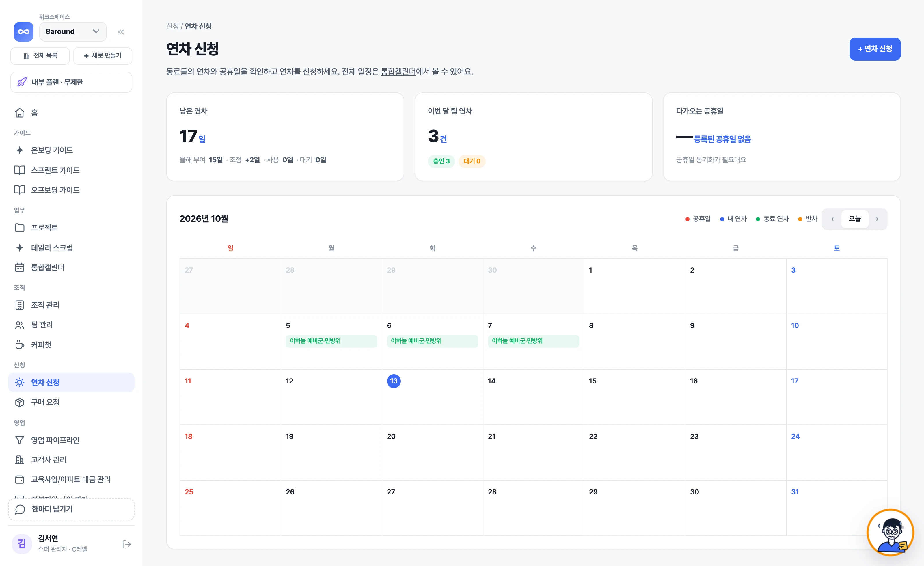Image resolution: width=924 pixels, height=566 pixels.
Task: Go to 홈 in the sidebar
Action: [71, 113]
